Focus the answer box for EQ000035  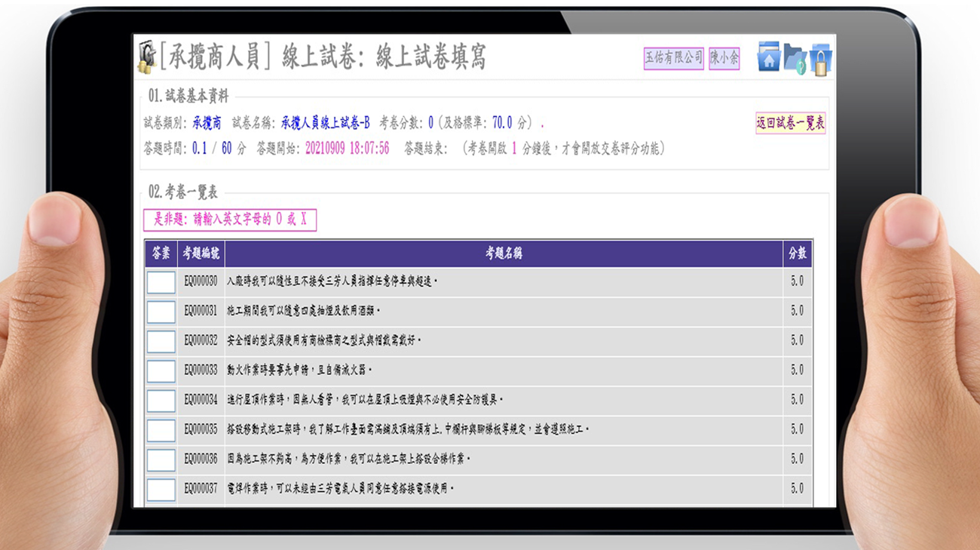[161, 430]
